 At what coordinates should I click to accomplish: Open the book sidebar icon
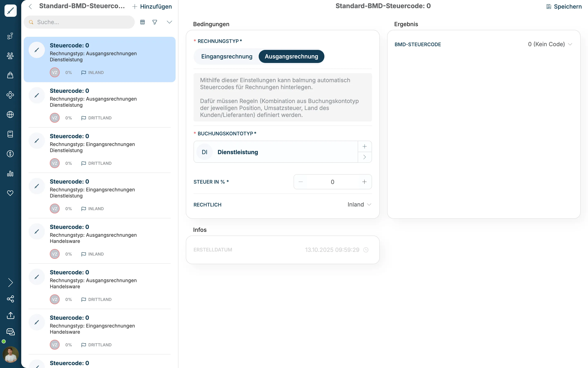10,134
